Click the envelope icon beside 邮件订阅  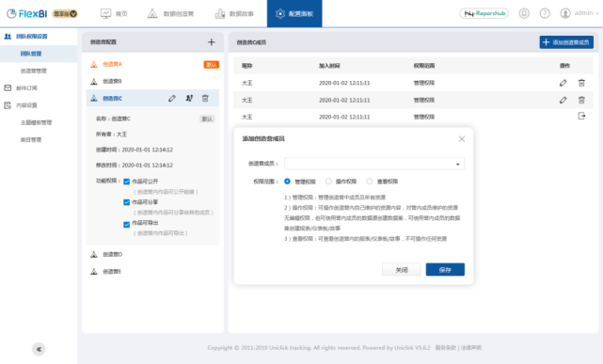coord(8,88)
